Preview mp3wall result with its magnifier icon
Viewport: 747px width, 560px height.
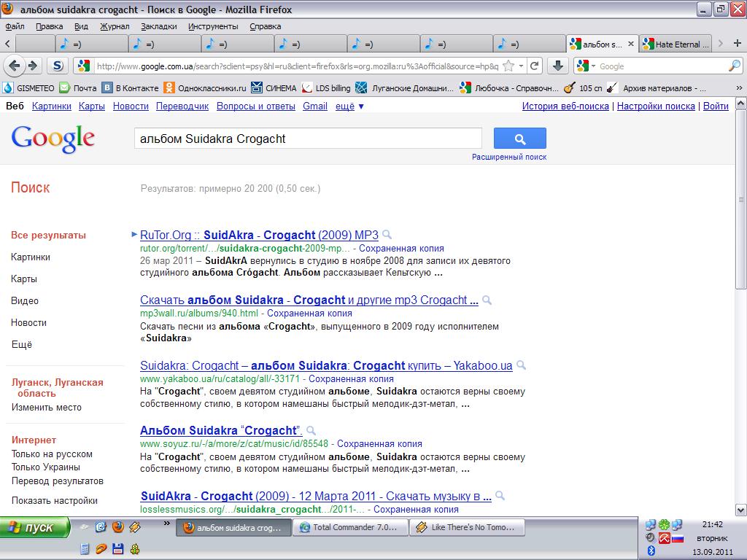point(487,300)
